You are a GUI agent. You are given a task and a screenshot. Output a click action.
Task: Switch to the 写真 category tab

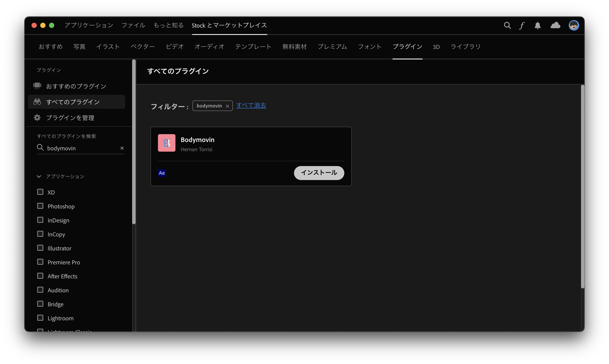tap(79, 47)
